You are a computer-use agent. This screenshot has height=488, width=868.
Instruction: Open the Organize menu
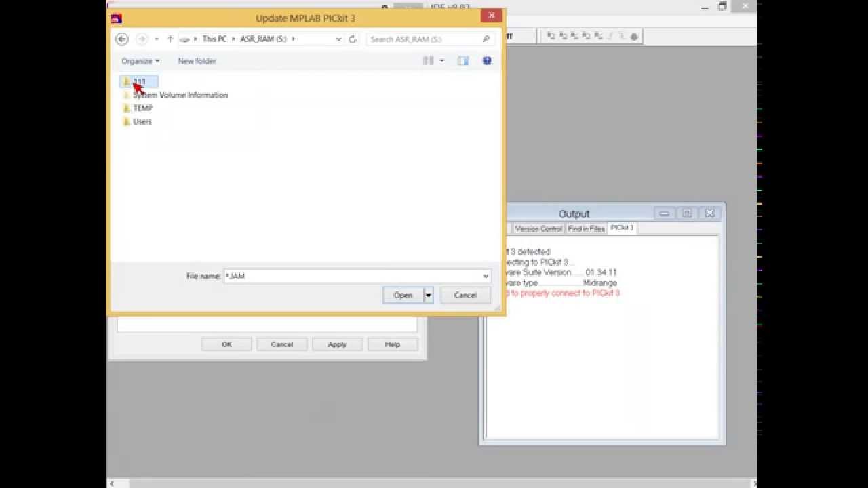[x=140, y=61]
